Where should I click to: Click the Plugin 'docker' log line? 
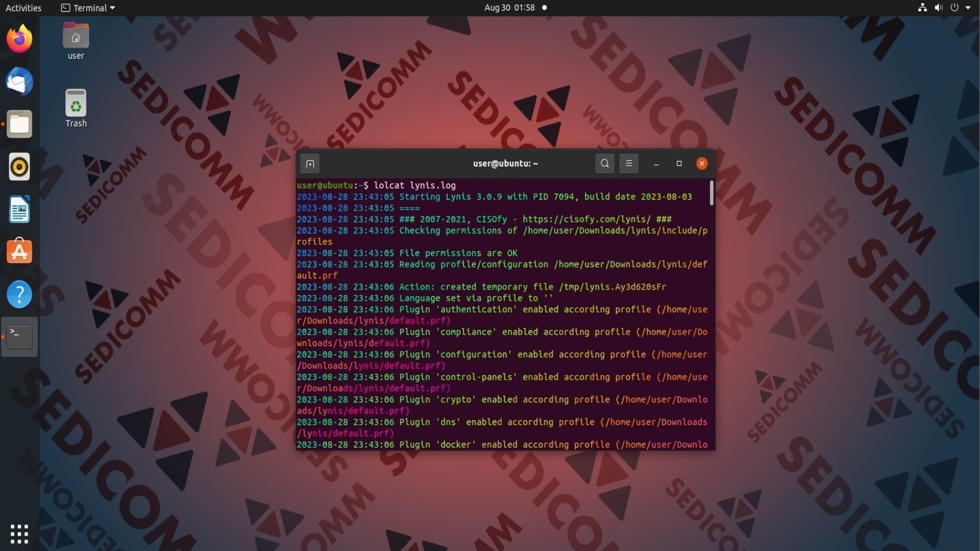(502, 444)
